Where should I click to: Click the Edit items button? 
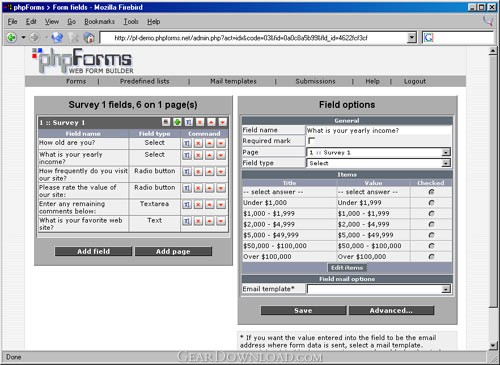click(347, 268)
